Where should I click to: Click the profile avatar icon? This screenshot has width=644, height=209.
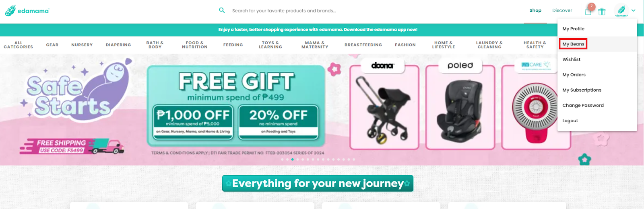pyautogui.click(x=621, y=10)
